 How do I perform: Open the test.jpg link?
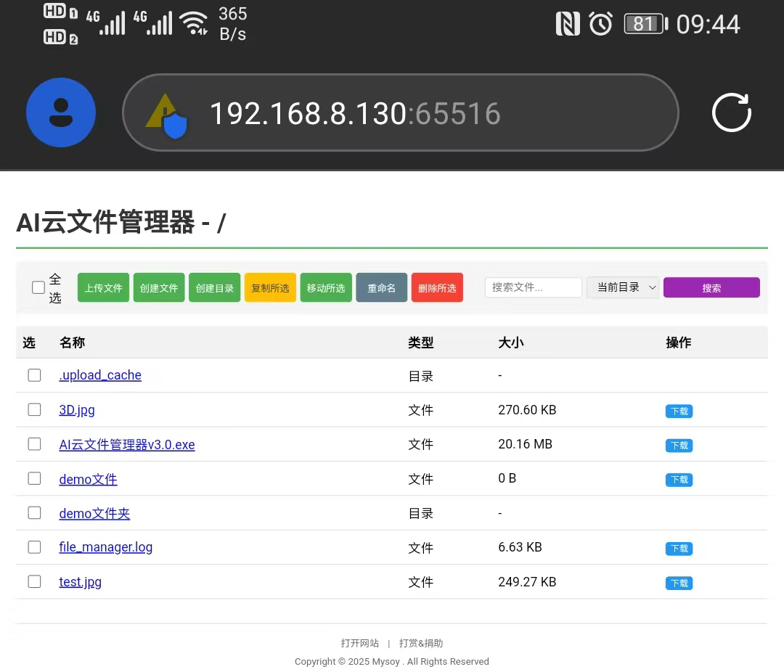pos(80,582)
